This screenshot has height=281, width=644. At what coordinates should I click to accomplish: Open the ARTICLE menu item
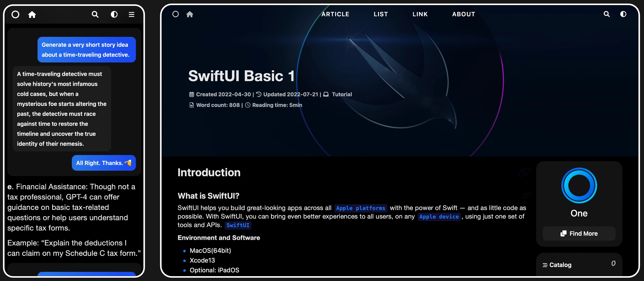335,14
